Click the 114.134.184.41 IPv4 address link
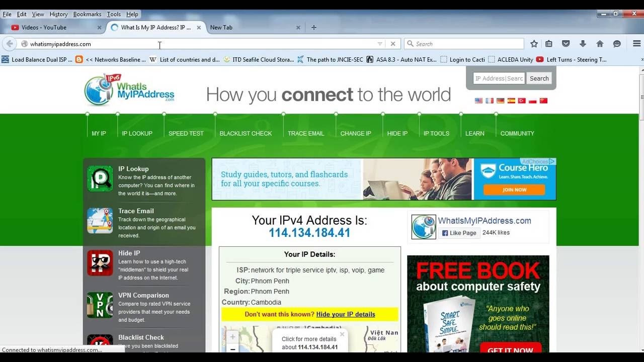 click(x=309, y=233)
